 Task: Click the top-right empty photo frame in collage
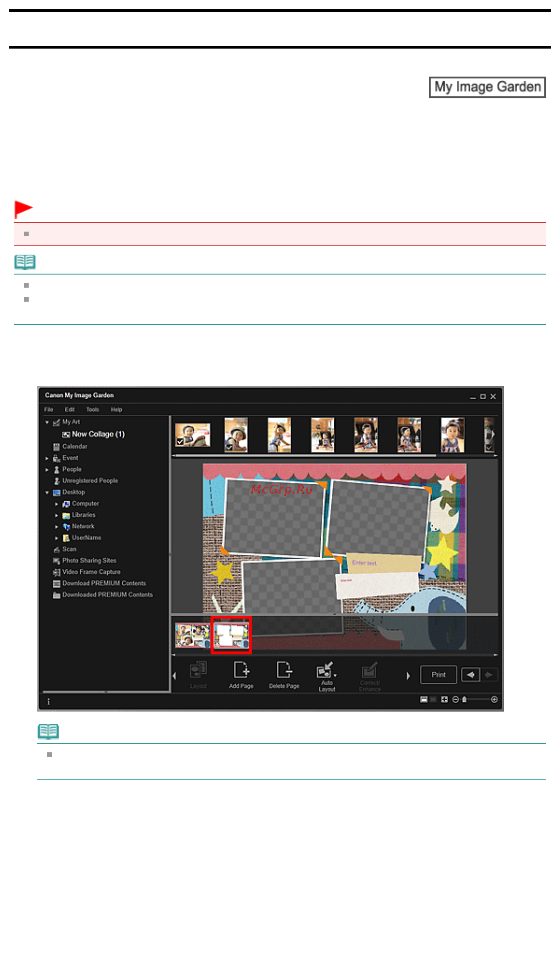[378, 520]
